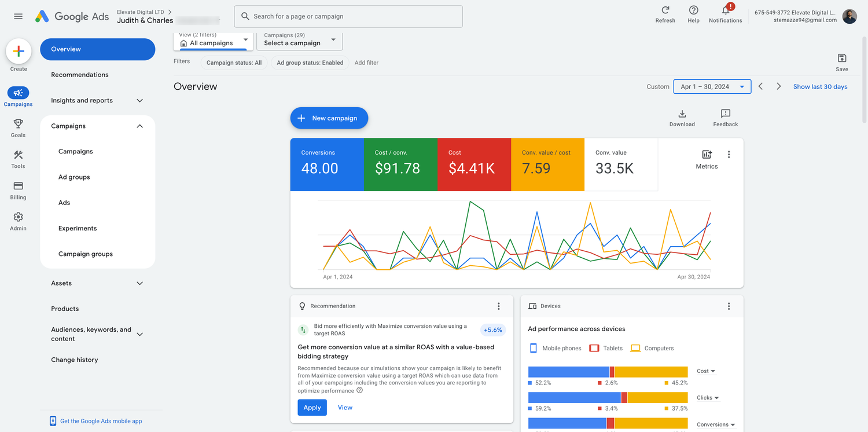Click the mobile app phone icon
868x432 pixels.
pos(53,421)
